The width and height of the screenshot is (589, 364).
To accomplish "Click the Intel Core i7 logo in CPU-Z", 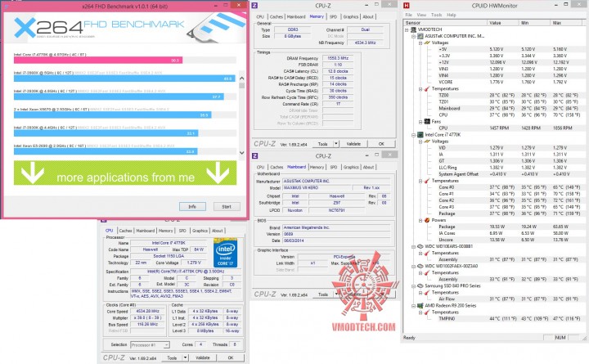I will 226,253.
